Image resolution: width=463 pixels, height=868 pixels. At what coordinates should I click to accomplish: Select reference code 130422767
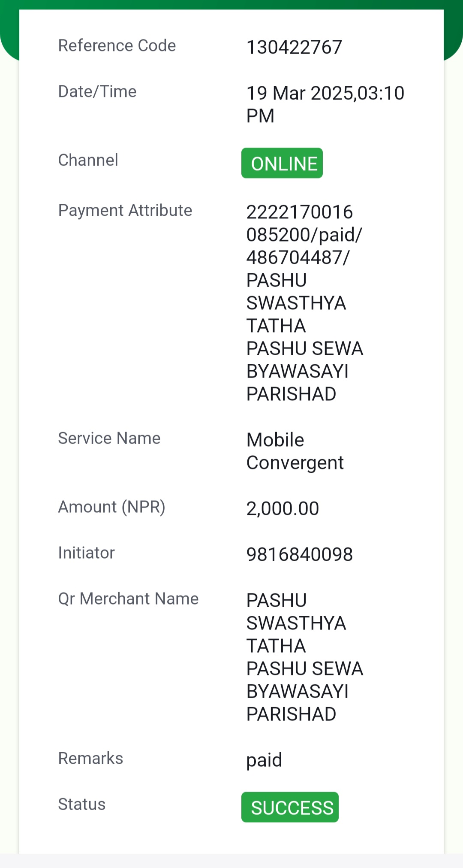coord(294,47)
